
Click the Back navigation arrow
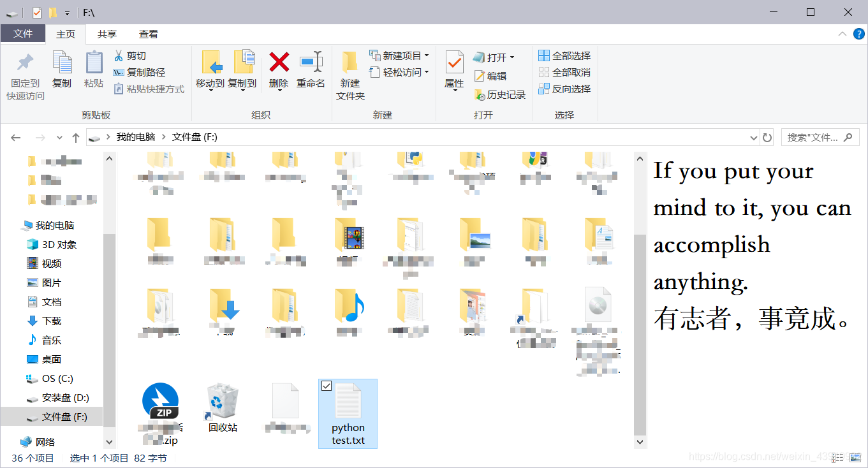16,138
